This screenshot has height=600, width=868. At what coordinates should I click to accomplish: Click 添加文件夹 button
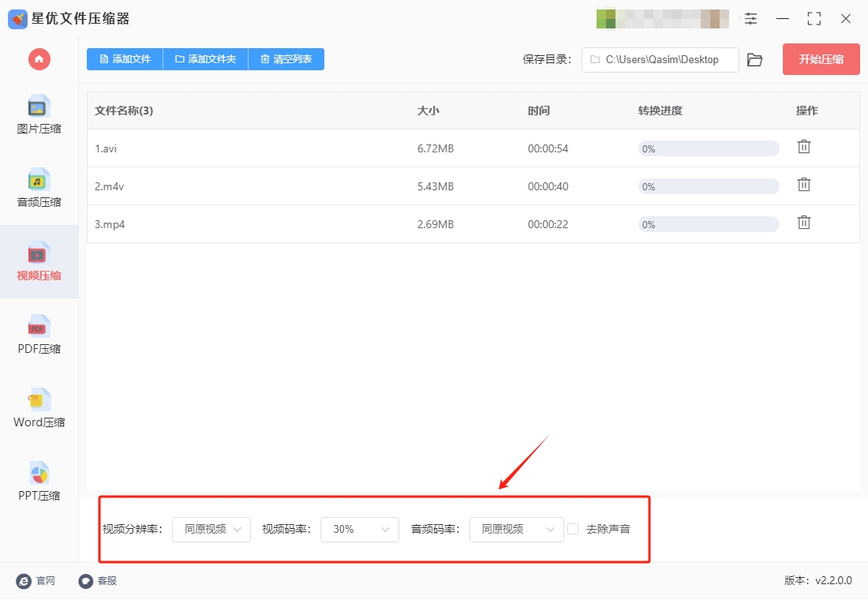205,59
